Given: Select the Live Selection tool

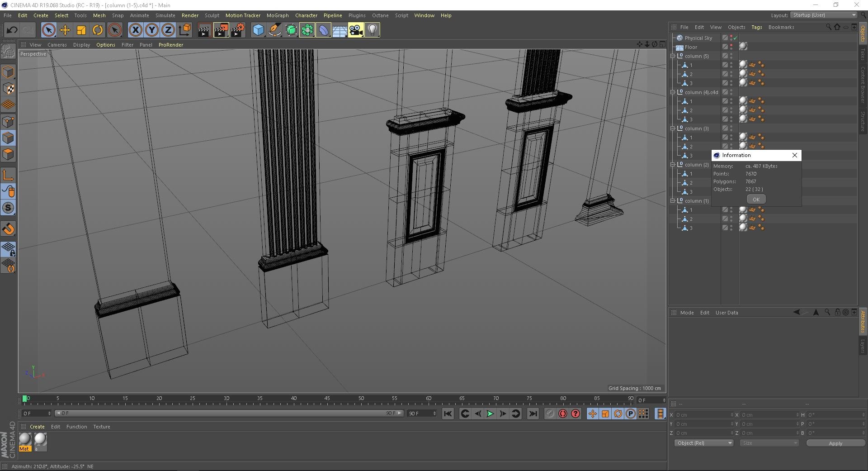Looking at the screenshot, I should click(x=48, y=30).
